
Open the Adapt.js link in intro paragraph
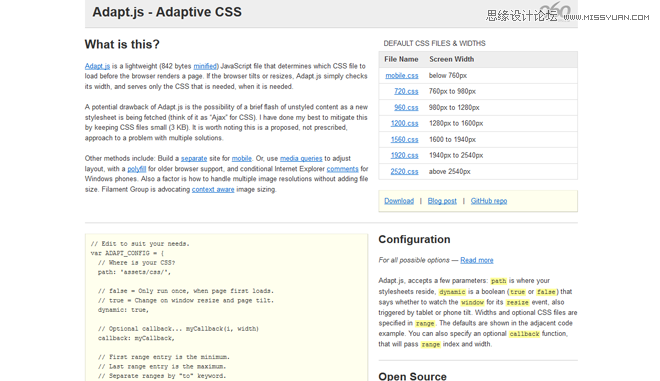pos(97,66)
